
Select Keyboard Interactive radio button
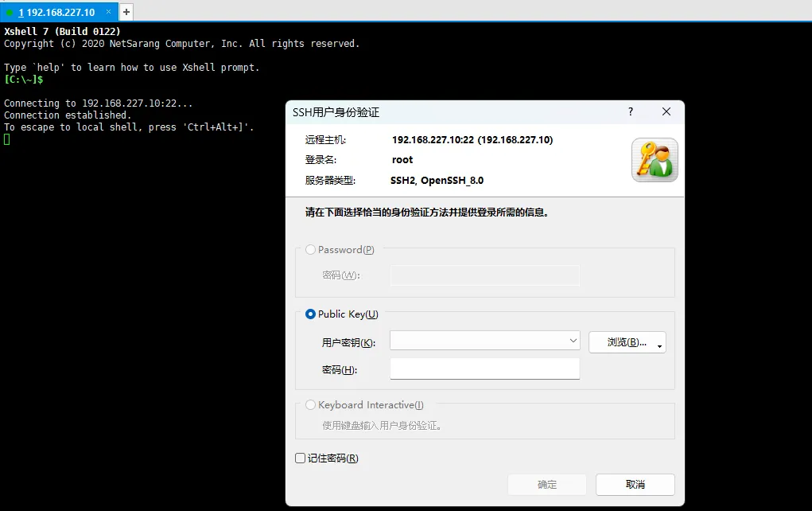[x=310, y=405]
